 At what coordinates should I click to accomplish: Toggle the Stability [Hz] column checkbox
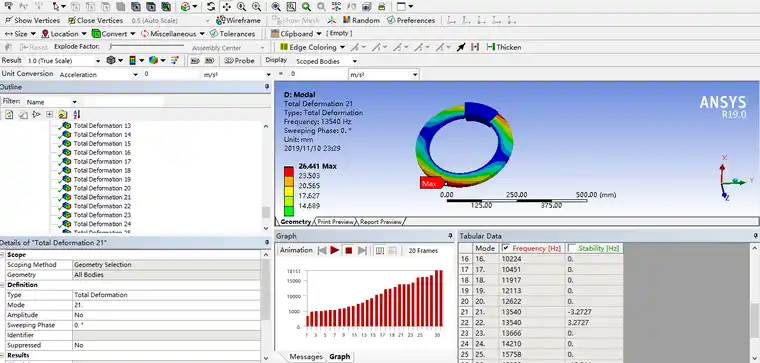coord(572,248)
